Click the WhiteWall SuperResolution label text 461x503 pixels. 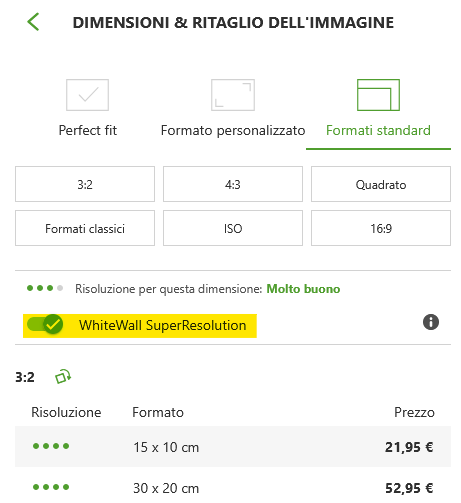pyautogui.click(x=163, y=325)
